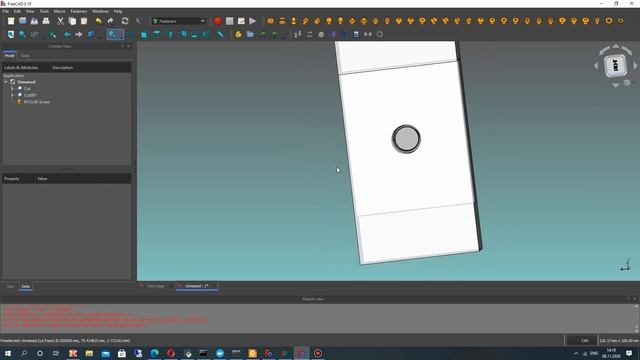Click the Description column header
The width and height of the screenshot is (640, 360).
(62, 68)
